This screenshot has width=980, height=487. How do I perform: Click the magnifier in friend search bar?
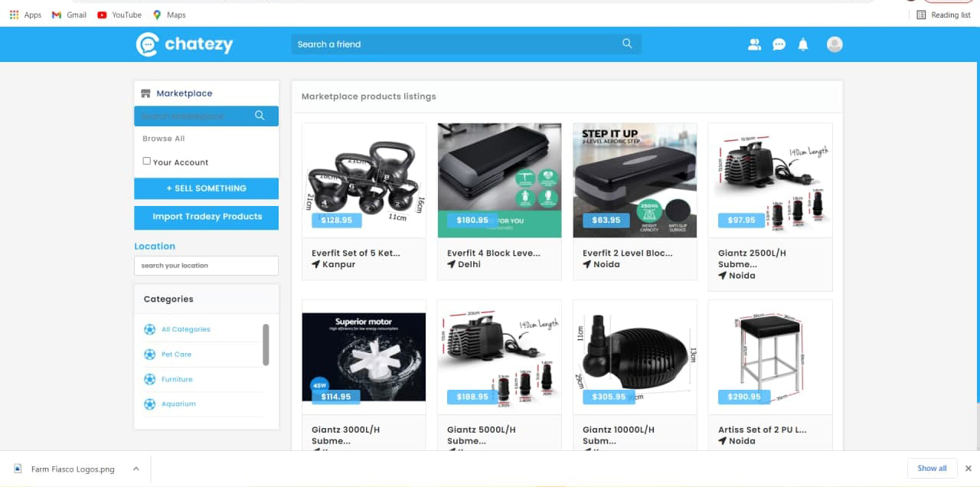pyautogui.click(x=627, y=44)
